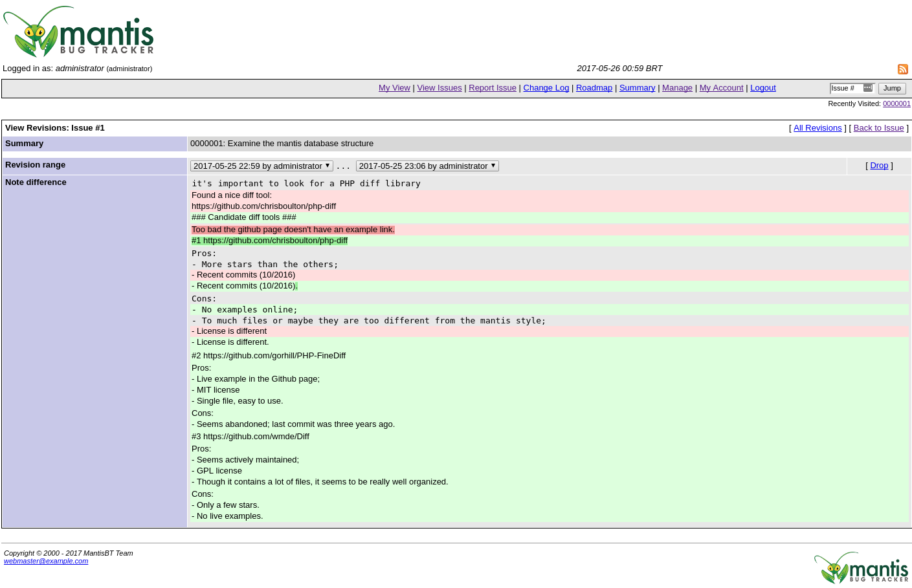The image size is (912, 588).
Task: Click the footer Mantis Bug Tracker logo
Action: pos(862,567)
